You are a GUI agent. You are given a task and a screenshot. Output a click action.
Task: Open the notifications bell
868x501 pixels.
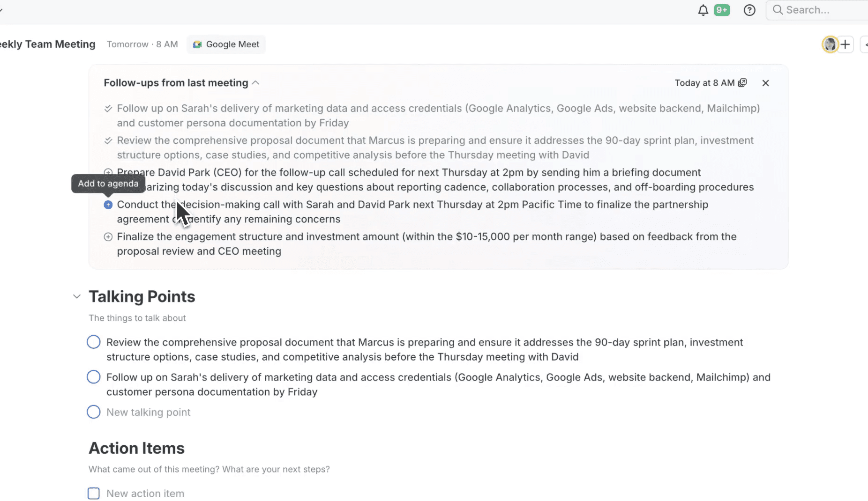(703, 10)
